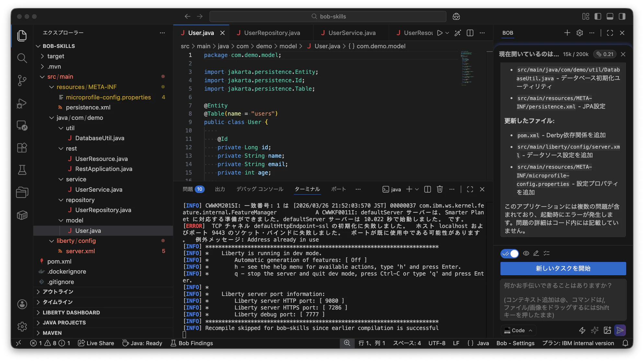Open the Code mode dropdown

(518, 330)
